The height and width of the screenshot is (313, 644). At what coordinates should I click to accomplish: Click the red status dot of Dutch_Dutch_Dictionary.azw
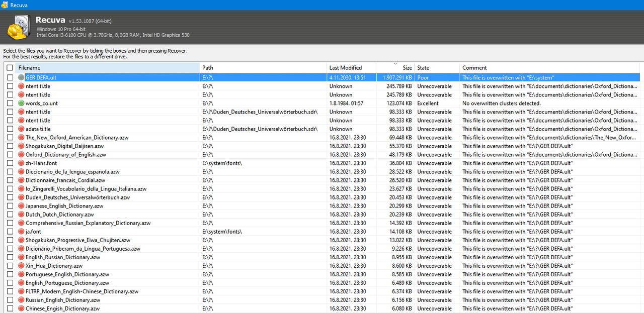click(x=21, y=215)
